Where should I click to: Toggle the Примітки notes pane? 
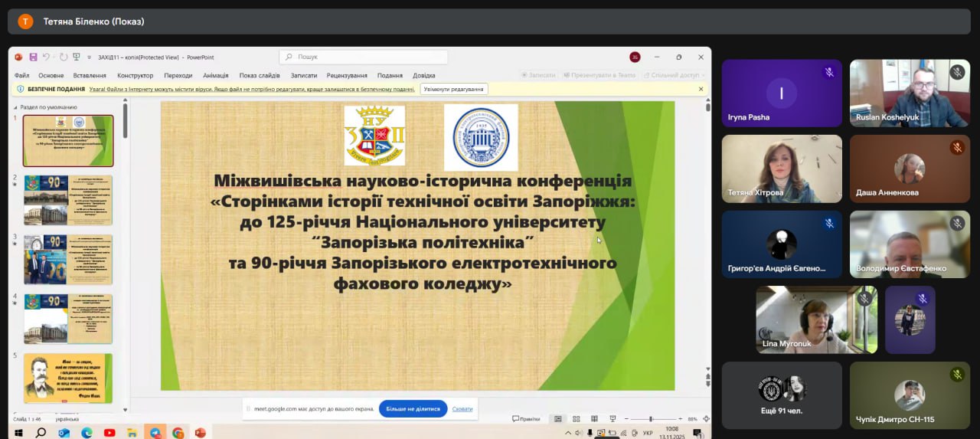pyautogui.click(x=525, y=419)
